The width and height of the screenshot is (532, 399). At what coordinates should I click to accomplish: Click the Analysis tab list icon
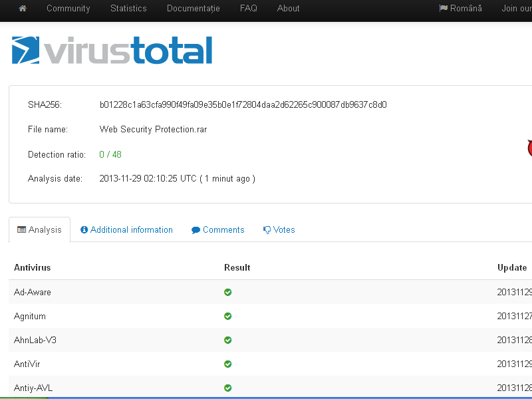tap(21, 229)
